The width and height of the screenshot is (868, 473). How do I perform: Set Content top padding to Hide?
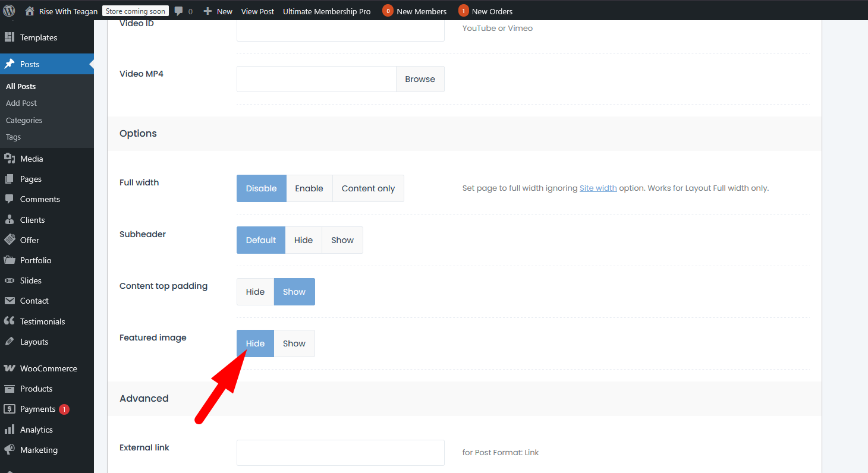coord(255,292)
